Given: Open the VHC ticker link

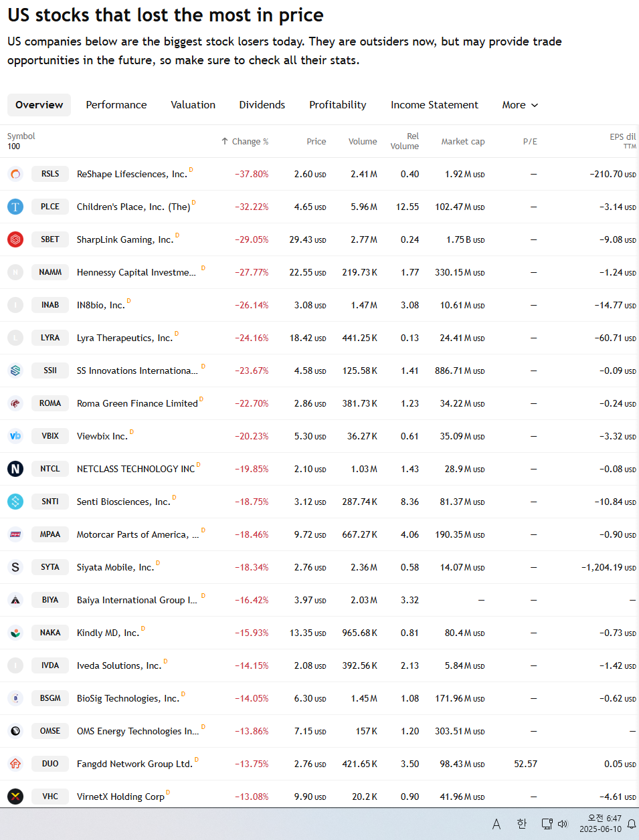Looking at the screenshot, I should click(x=50, y=797).
